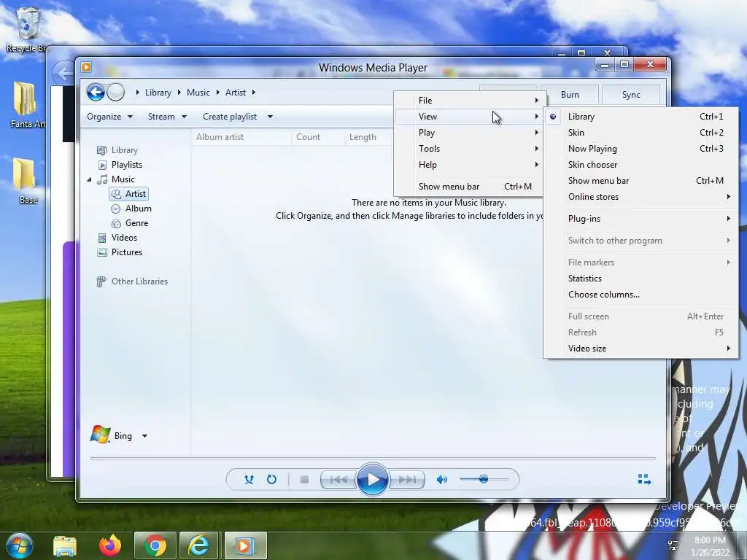Screen dimensions: 747x560
Task: Click Choose columns... menu entry
Action: [640, 295]
